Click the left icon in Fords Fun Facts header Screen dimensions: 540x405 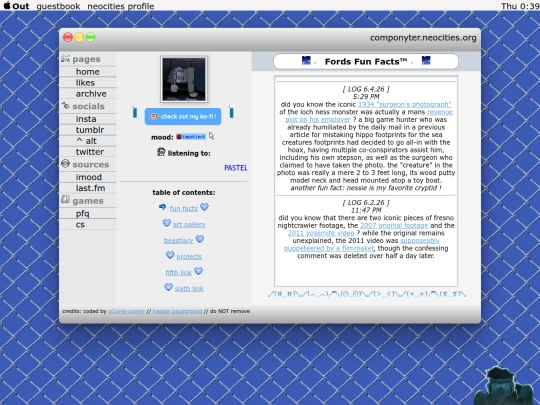coord(306,60)
